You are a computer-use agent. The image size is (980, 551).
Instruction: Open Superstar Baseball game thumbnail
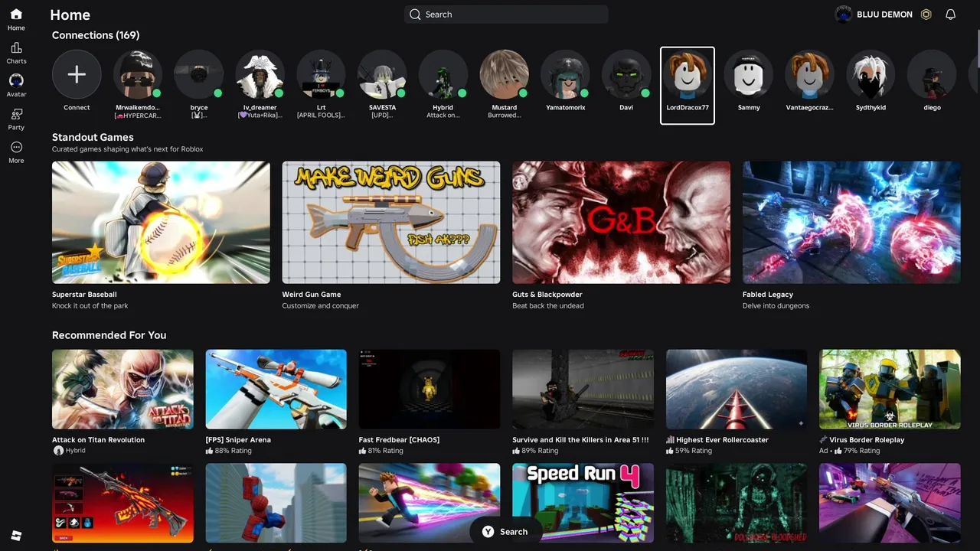(161, 222)
